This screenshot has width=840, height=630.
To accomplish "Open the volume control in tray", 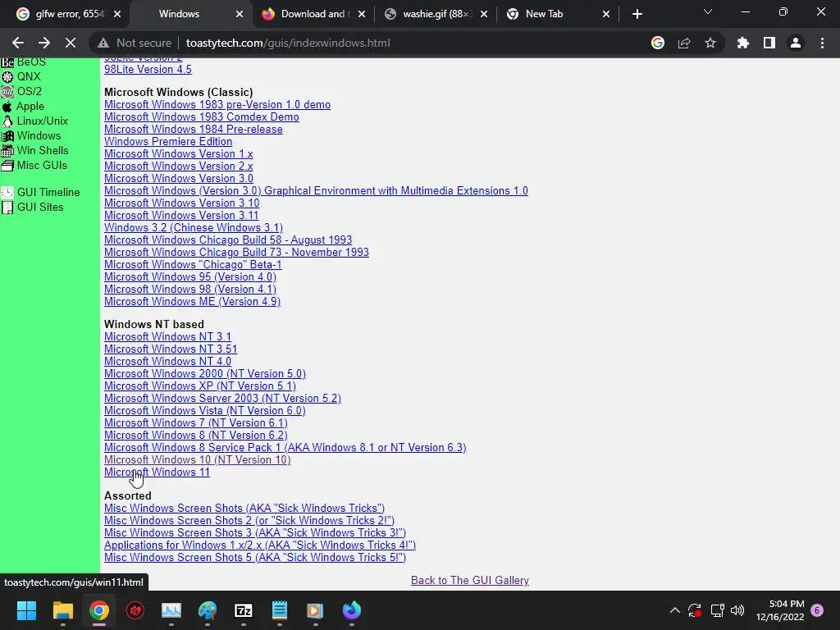I will tap(737, 610).
